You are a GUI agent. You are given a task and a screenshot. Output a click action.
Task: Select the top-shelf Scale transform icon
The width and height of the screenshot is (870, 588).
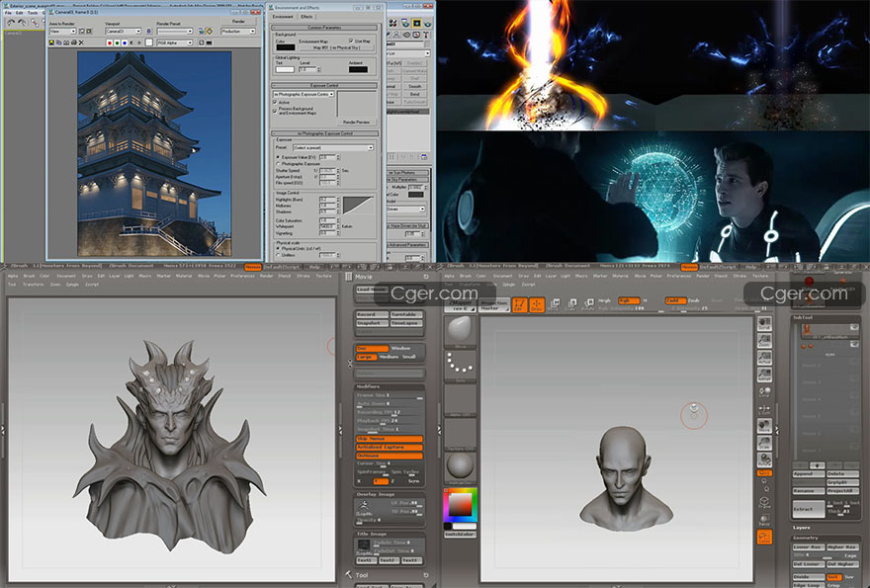point(571,304)
